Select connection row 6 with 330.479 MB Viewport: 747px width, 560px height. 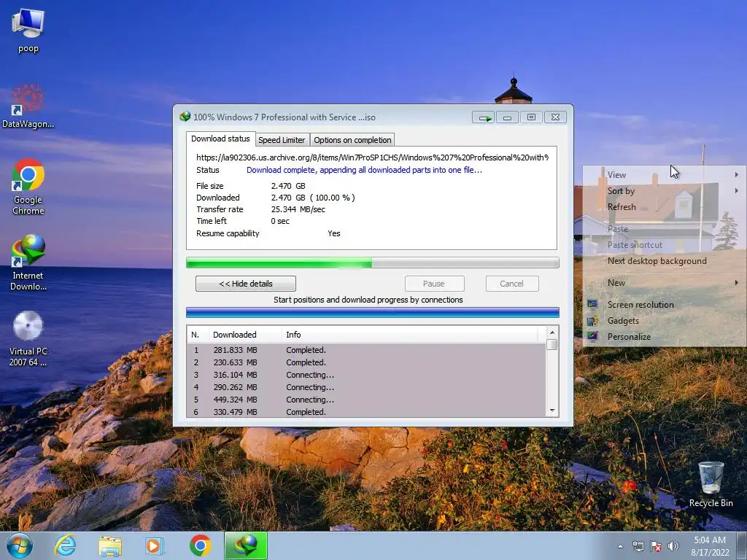click(x=366, y=412)
